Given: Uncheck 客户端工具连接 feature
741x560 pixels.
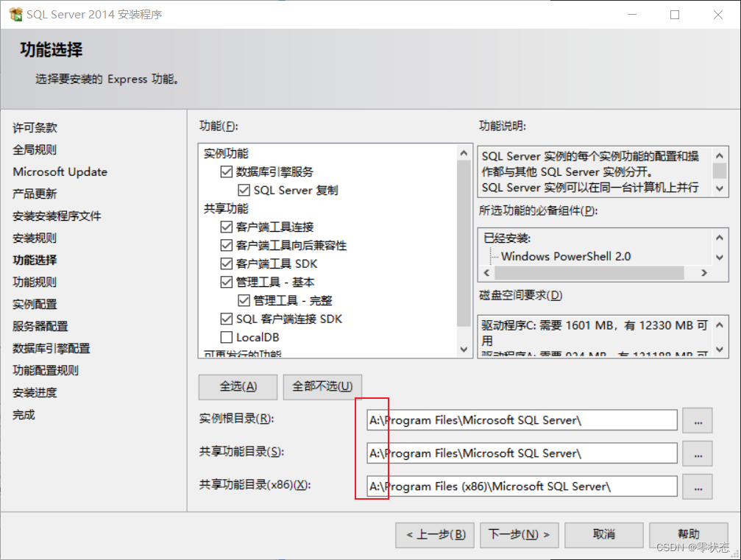Looking at the screenshot, I should point(227,227).
